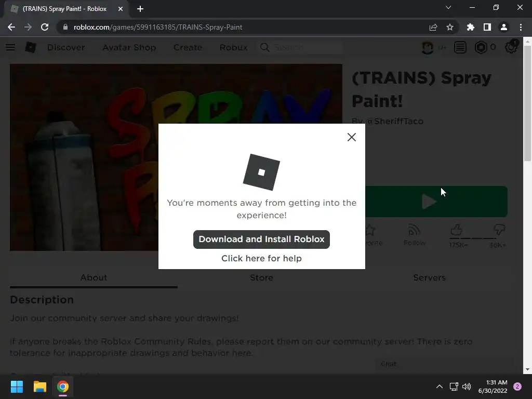
Task: Click Download and Install Roblox button
Action: point(261,239)
